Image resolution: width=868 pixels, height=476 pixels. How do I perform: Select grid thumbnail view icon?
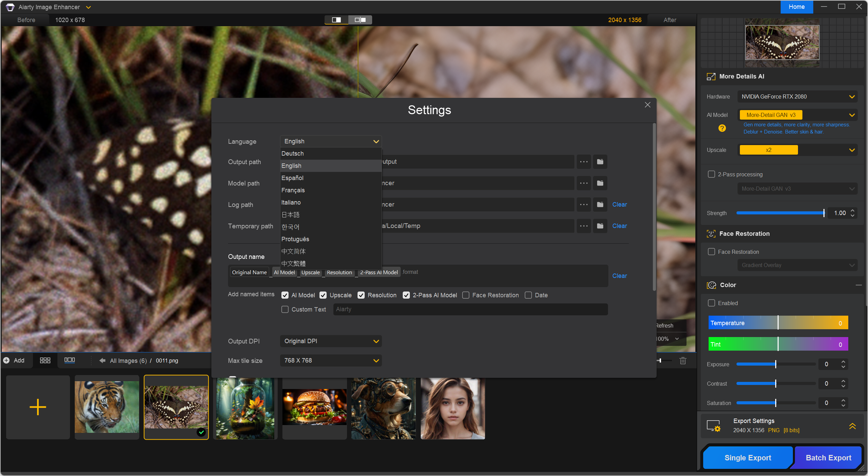tap(45, 360)
